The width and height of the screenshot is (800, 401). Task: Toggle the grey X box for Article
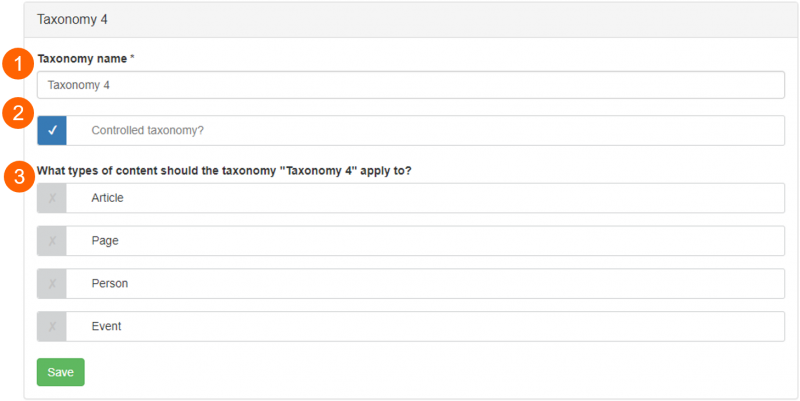tap(52, 198)
